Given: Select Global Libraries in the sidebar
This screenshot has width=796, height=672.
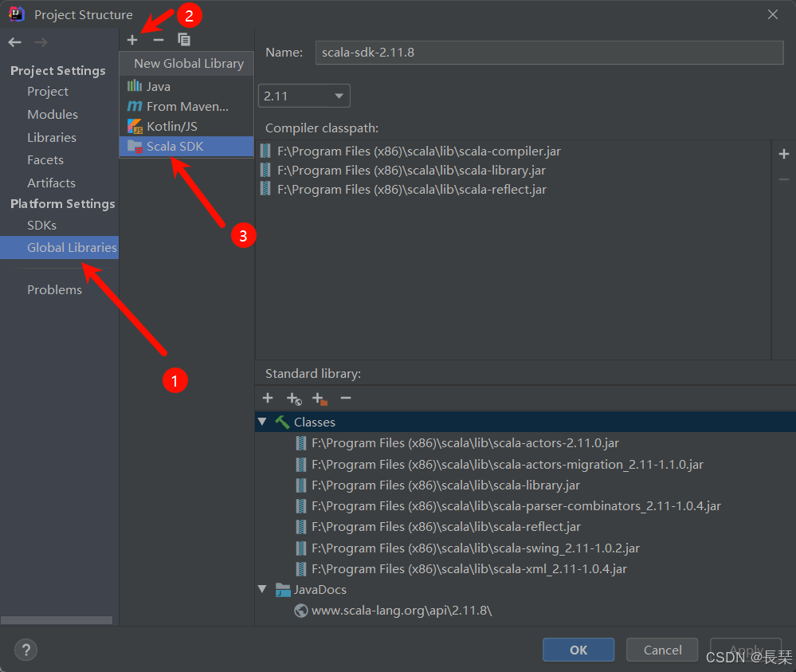Looking at the screenshot, I should 60,247.
